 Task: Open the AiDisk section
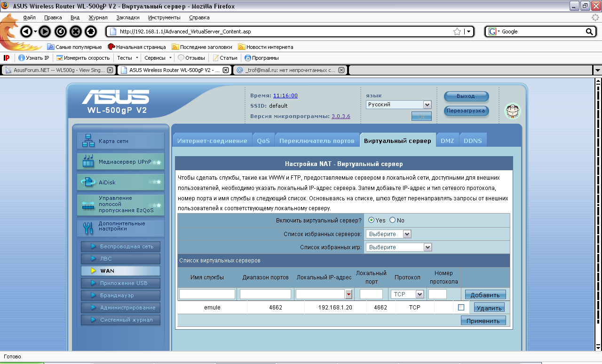pos(120,182)
